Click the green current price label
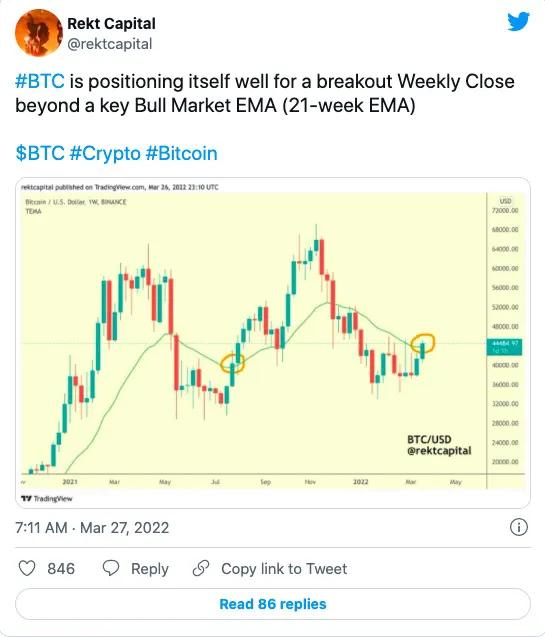This screenshot has width=545, height=637. click(504, 347)
